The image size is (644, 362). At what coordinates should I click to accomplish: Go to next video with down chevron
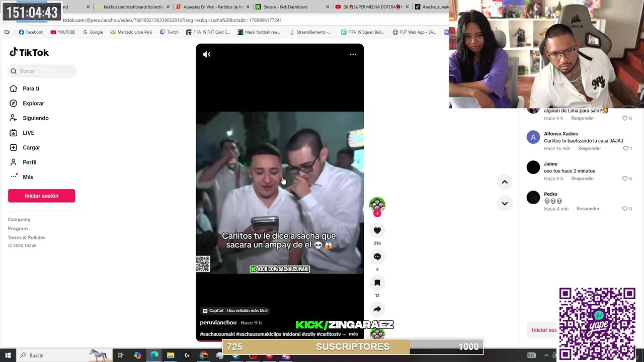point(505,204)
